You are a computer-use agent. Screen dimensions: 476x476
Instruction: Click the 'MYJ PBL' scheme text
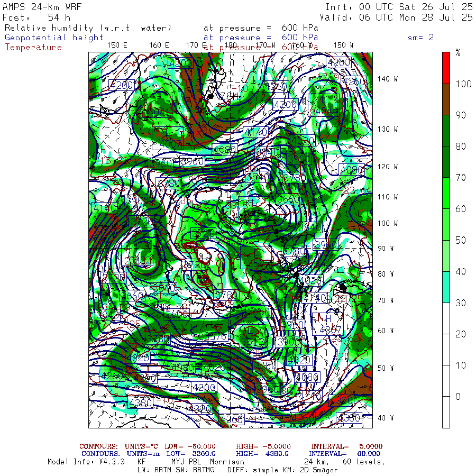pyautogui.click(x=186, y=462)
